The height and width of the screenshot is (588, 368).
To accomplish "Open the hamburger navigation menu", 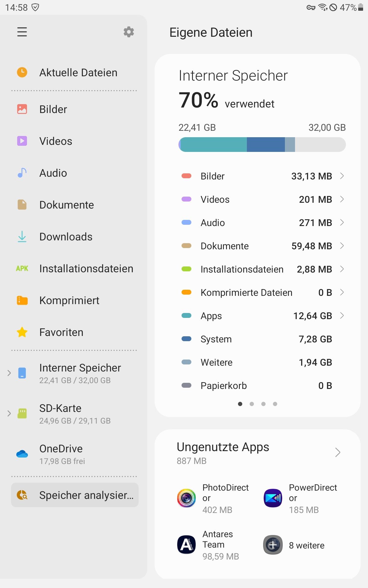I will [x=22, y=32].
